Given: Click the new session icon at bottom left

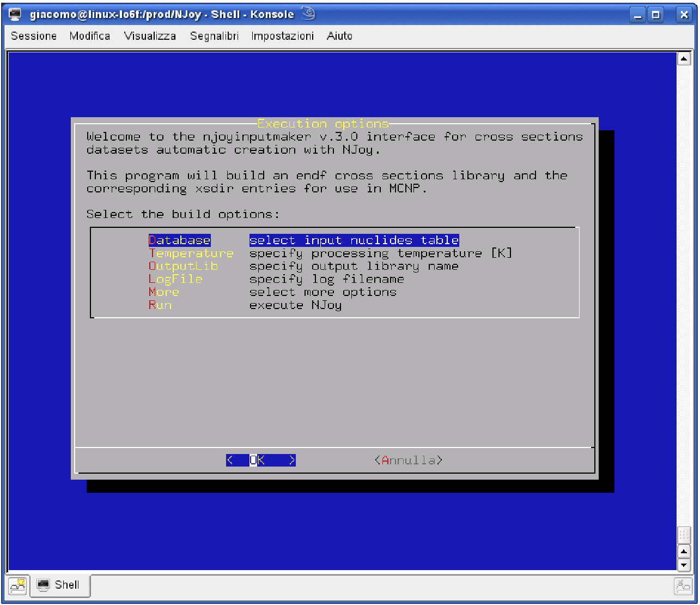Looking at the screenshot, I should point(18,585).
